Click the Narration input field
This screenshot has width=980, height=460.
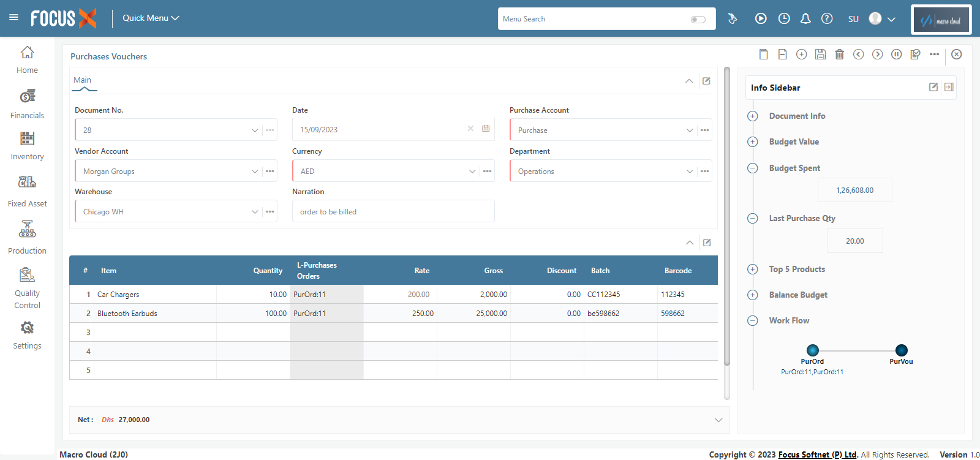coord(393,212)
